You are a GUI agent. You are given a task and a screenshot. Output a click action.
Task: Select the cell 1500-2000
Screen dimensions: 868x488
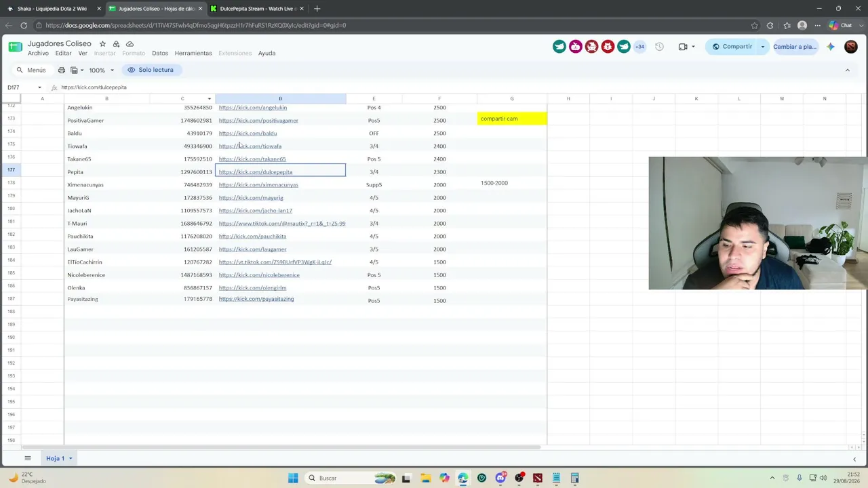tap(512, 183)
